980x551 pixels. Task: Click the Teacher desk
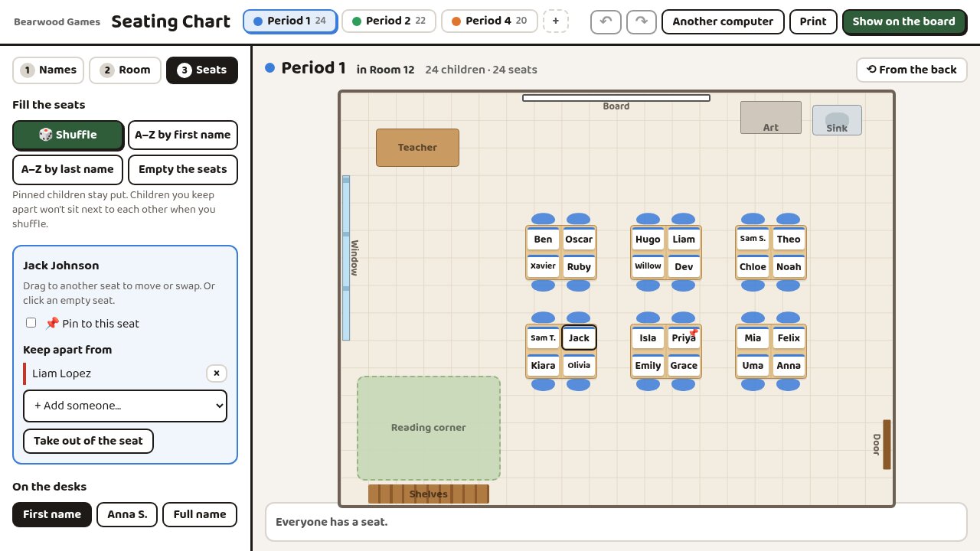click(x=417, y=148)
